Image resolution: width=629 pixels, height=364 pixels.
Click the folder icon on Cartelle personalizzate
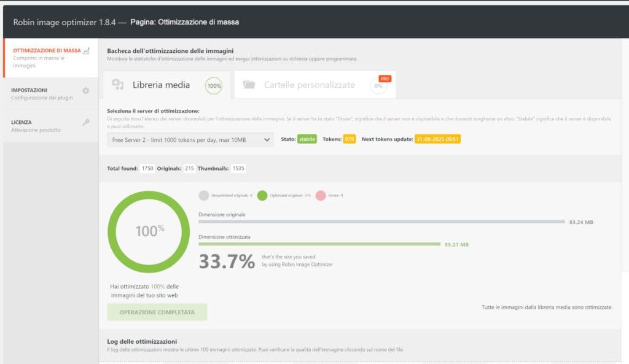249,84
